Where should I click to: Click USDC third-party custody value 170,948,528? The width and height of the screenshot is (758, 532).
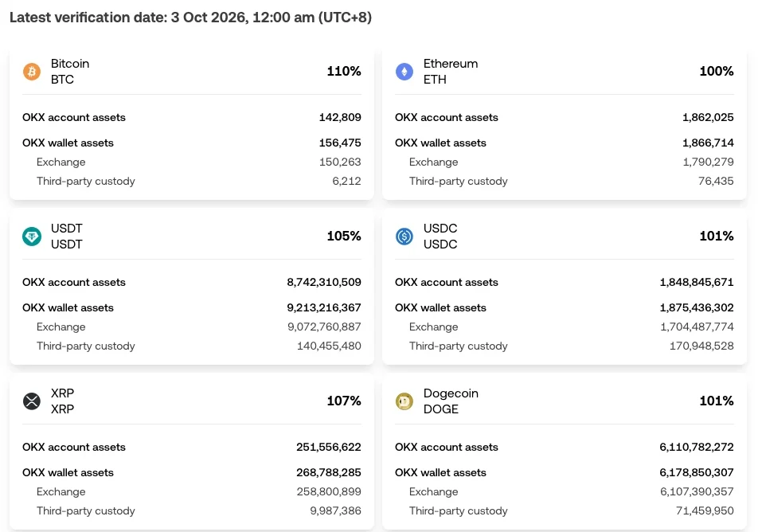point(701,346)
